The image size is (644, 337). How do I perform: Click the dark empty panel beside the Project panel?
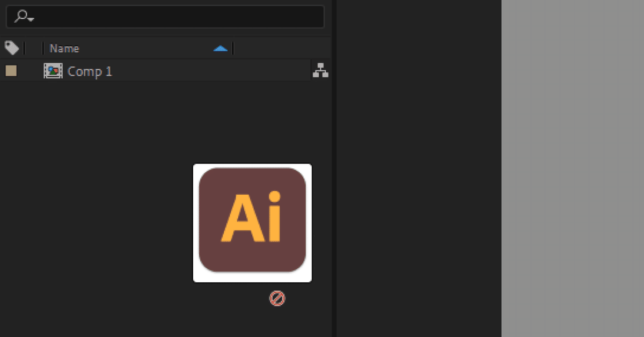pos(419,169)
